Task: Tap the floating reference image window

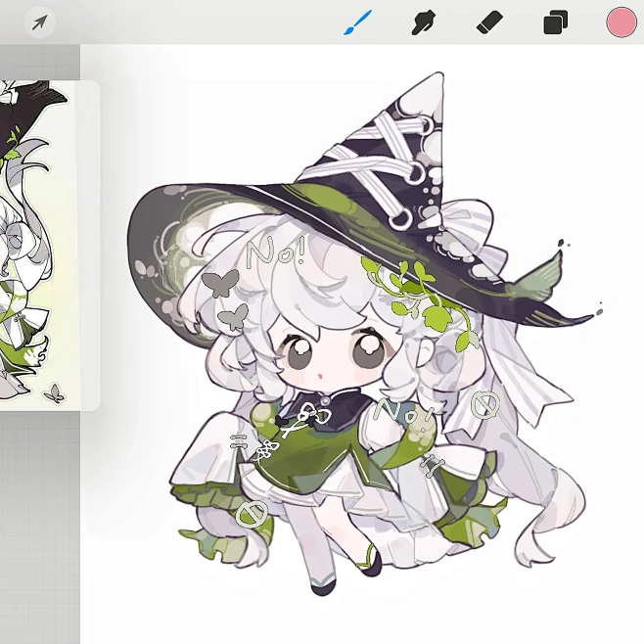Action: coord(50,246)
